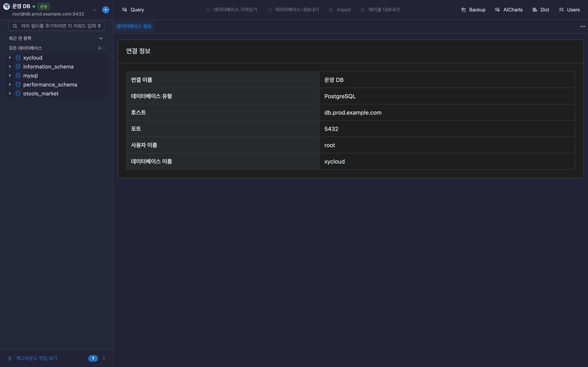The width and height of the screenshot is (588, 367).
Task: Click the xycloud database icon
Action: 18,57
